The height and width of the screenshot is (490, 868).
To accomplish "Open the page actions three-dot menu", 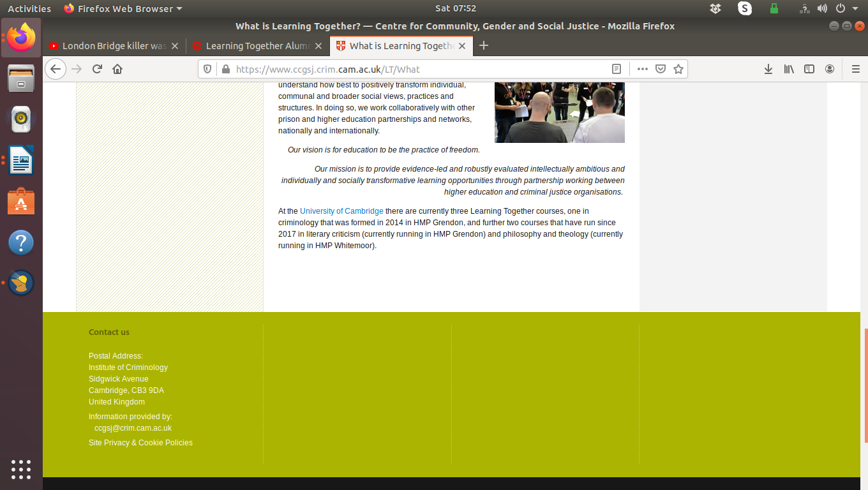I will point(642,69).
